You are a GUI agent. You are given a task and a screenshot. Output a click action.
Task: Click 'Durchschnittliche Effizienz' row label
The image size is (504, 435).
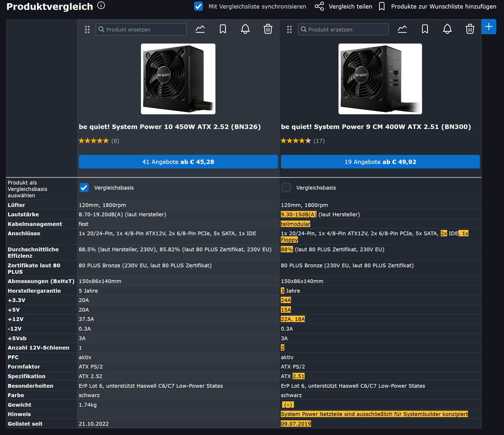33,253
